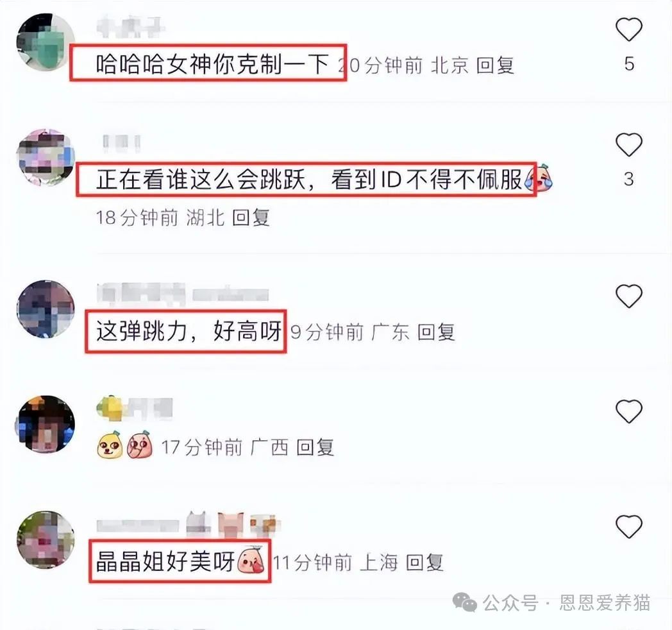Viewport: 672px width, 630px height.
Task: View profile picture of 这弹跳力 commenter
Action: (46, 309)
